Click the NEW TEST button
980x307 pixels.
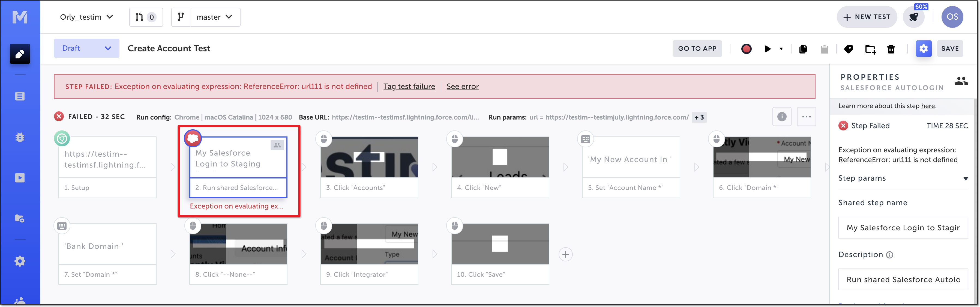pos(867,17)
